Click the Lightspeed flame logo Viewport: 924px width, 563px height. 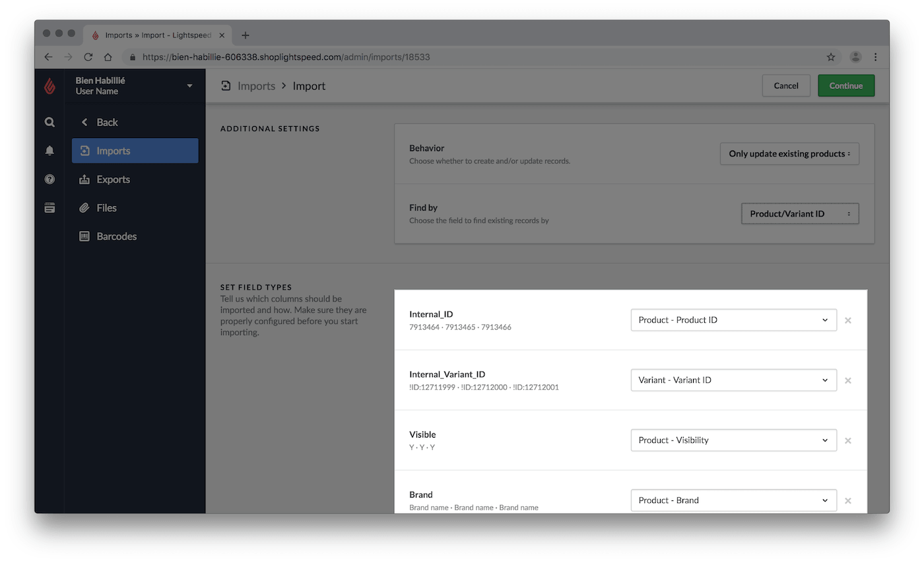(49, 86)
